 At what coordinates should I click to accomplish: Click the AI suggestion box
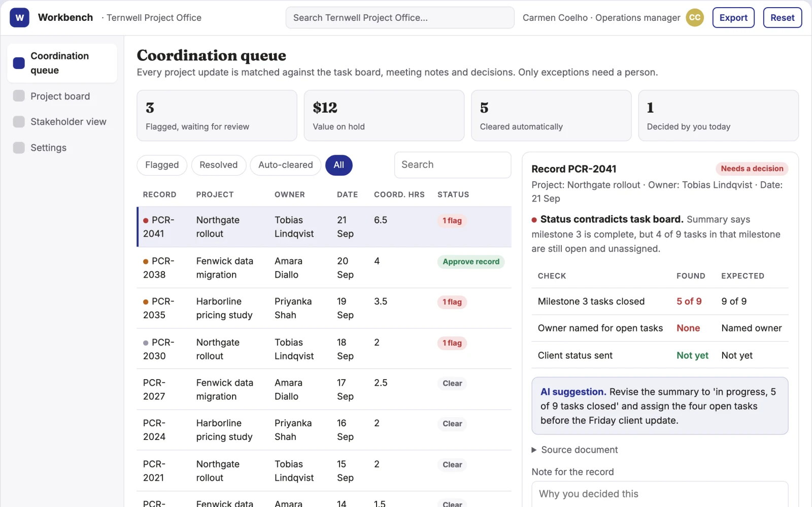(x=660, y=406)
